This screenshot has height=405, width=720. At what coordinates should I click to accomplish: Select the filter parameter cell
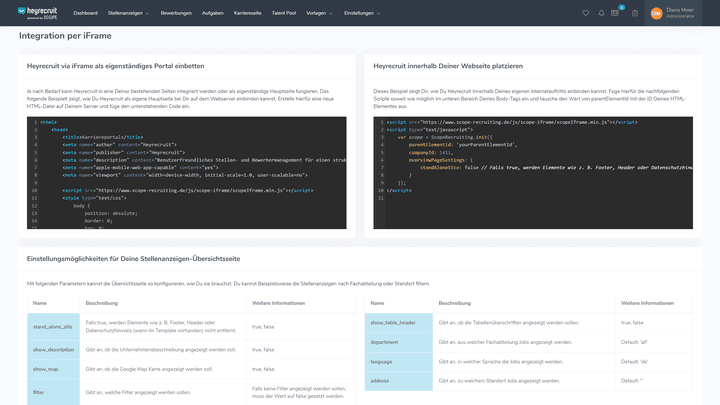tap(53, 392)
